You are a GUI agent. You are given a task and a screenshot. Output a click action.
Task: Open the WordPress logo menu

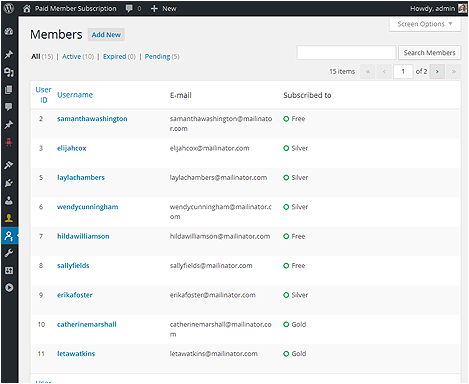coord(9,8)
